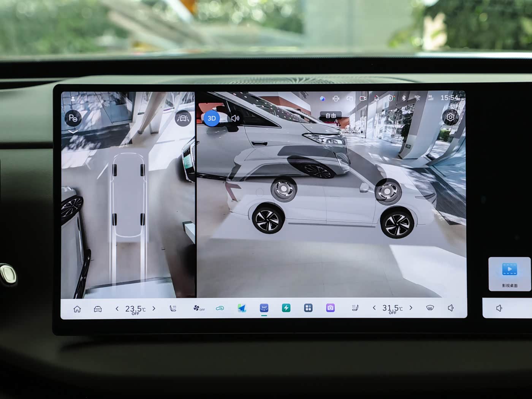Open the navigation app in the dock
The width and height of the screenshot is (532, 399).
point(242,308)
